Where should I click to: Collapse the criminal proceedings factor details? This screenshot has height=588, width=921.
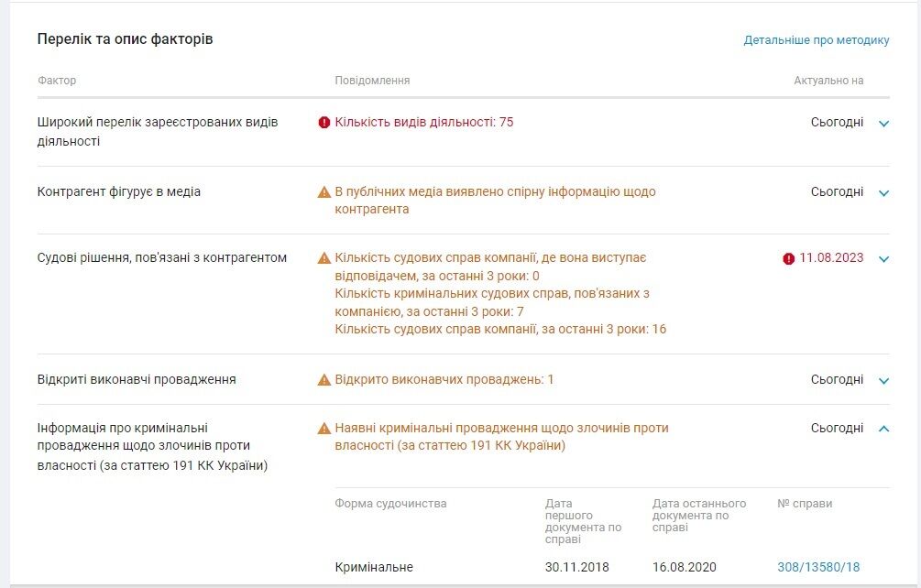coord(883,427)
